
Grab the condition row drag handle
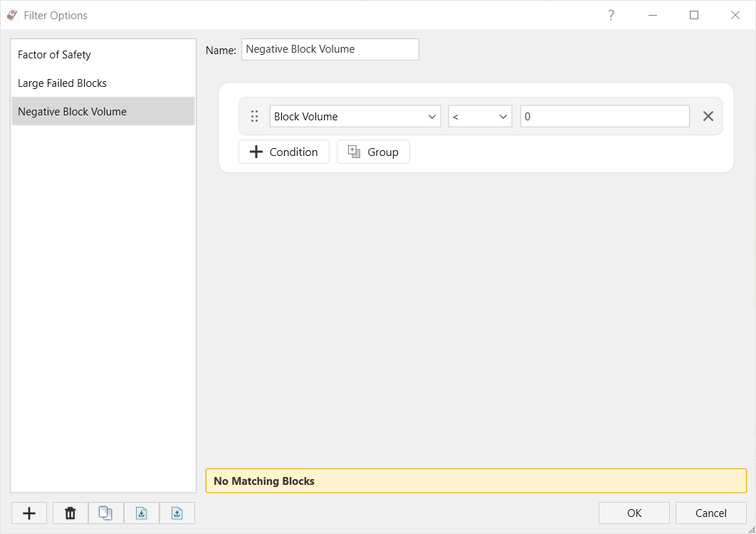click(255, 116)
